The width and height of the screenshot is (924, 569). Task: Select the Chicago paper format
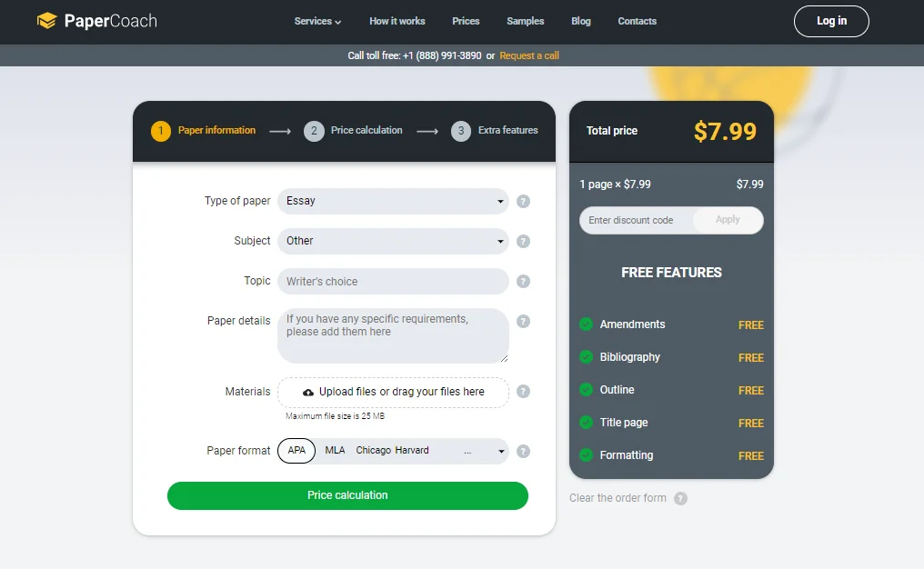click(373, 450)
